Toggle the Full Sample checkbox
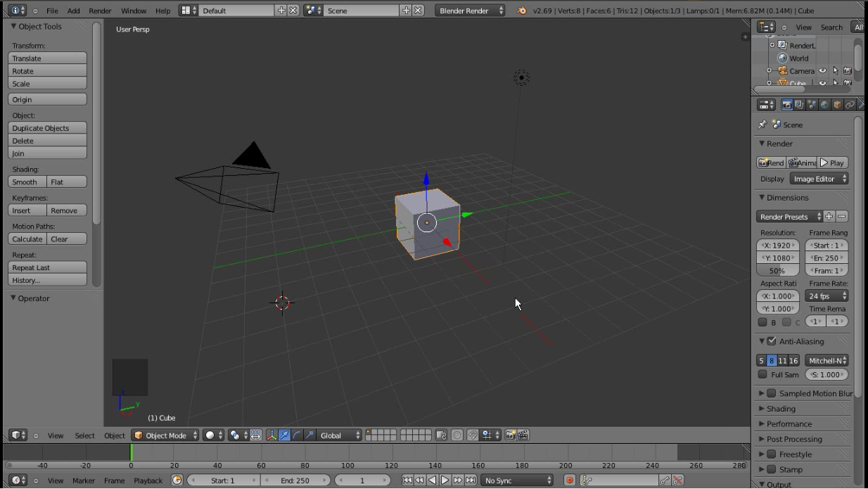The image size is (868, 489). coord(762,375)
